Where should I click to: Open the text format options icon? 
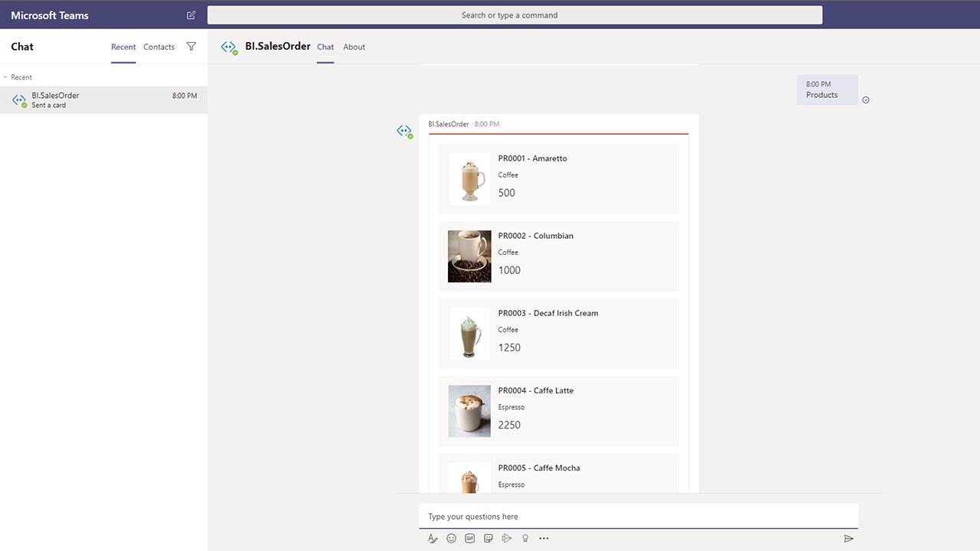click(x=433, y=539)
